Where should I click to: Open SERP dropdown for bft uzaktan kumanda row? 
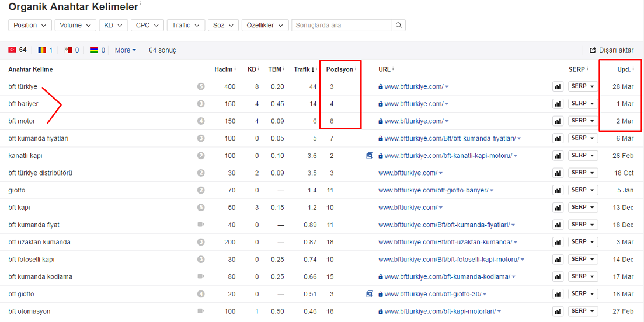[583, 242]
